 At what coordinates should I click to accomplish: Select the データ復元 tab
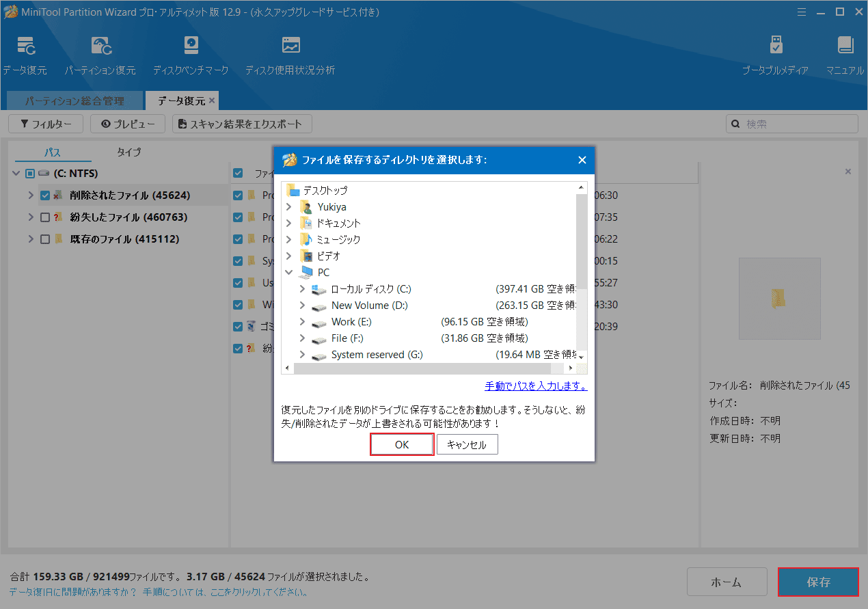(x=181, y=100)
